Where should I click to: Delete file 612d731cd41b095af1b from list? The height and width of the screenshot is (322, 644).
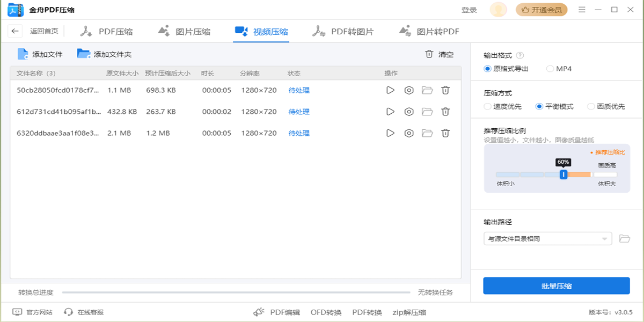coord(445,112)
